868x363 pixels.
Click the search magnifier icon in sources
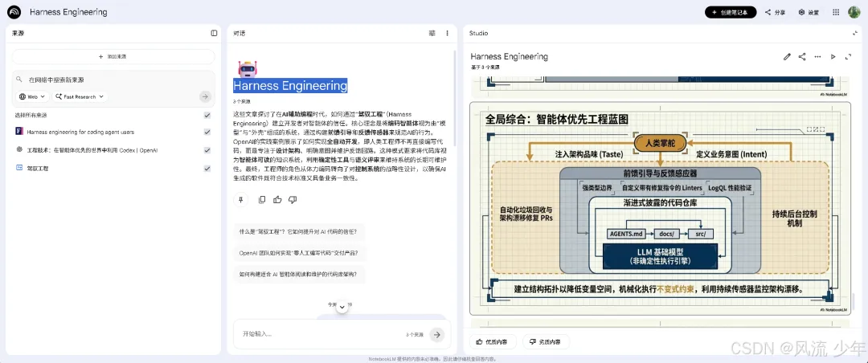pyautogui.click(x=18, y=80)
